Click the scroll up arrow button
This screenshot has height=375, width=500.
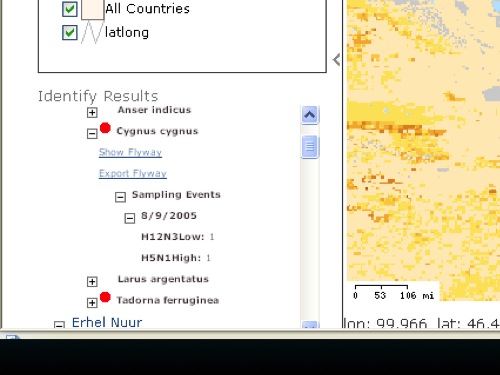tap(310, 115)
